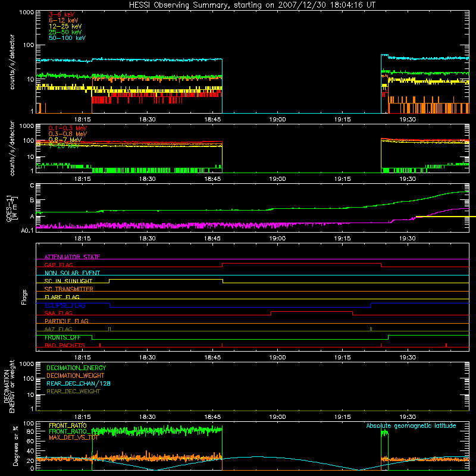Click the NON_SOLAR_EVENT flag label
The width and height of the screenshot is (476, 476).
pos(72,273)
